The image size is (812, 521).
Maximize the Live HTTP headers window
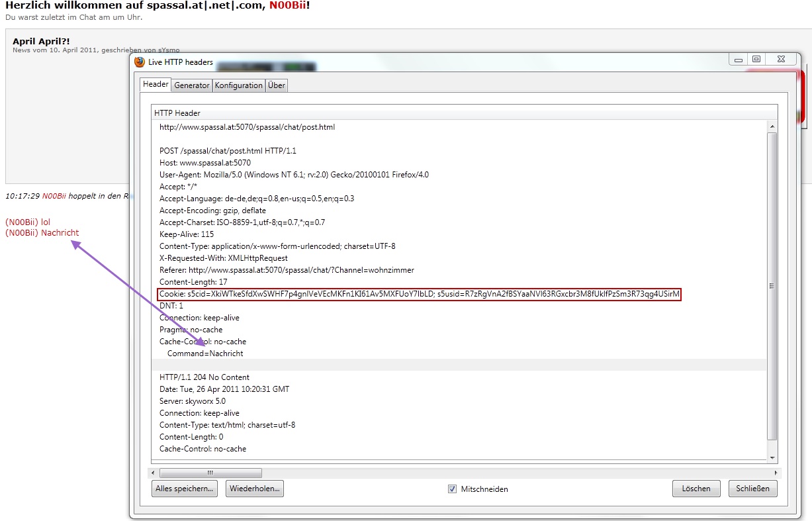tap(756, 59)
